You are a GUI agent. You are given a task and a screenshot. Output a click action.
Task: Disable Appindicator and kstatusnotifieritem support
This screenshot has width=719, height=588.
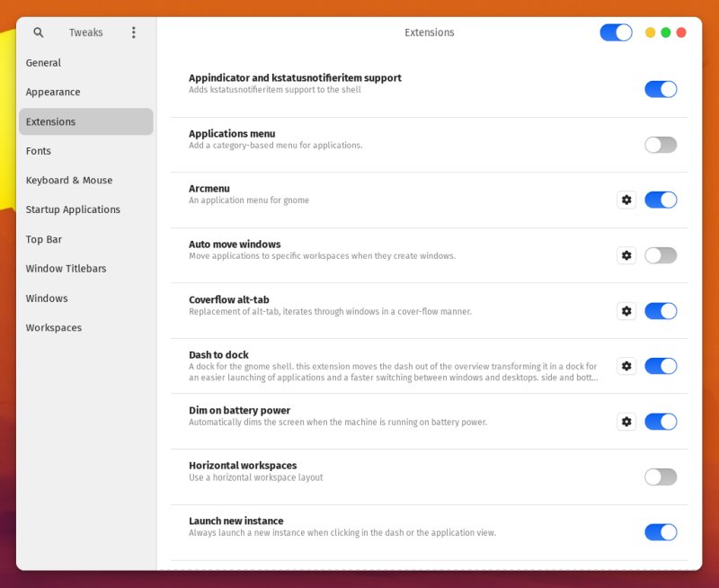[x=661, y=89]
